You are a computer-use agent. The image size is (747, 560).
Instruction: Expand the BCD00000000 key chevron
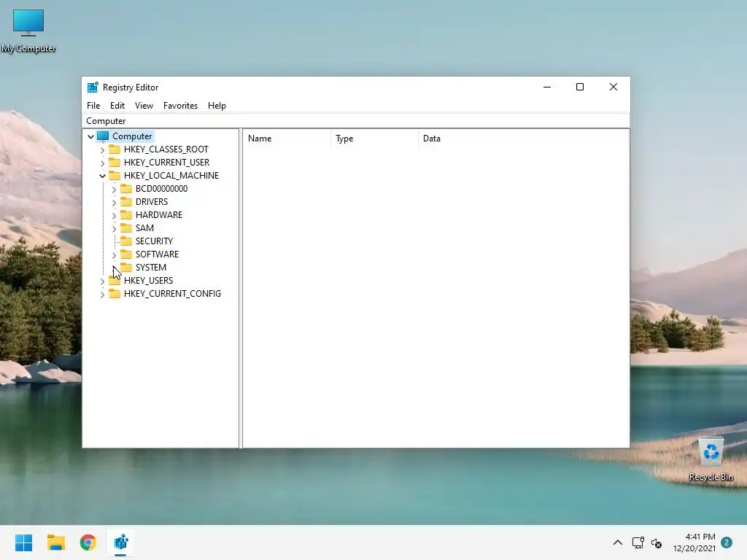click(114, 190)
